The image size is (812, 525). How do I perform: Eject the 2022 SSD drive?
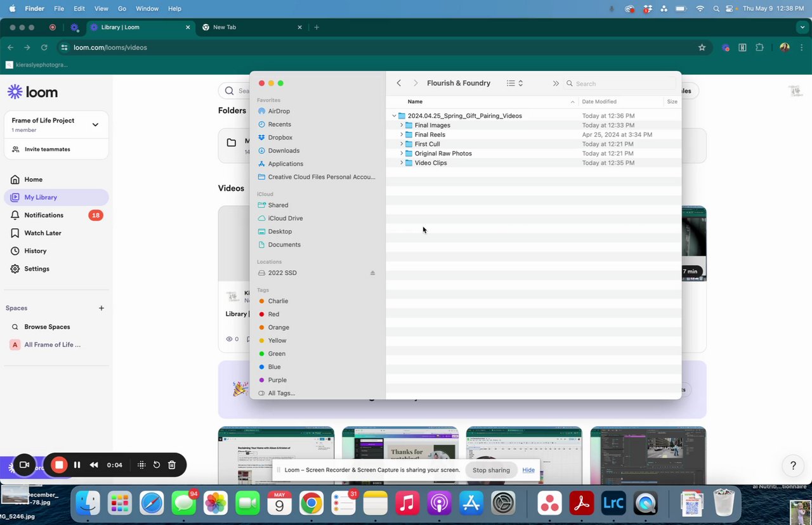tap(372, 273)
